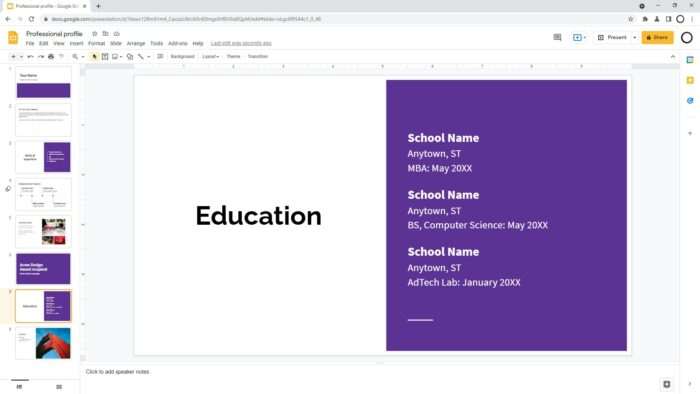The image size is (700, 394).
Task: Open the Present dropdown arrow
Action: coord(634,37)
